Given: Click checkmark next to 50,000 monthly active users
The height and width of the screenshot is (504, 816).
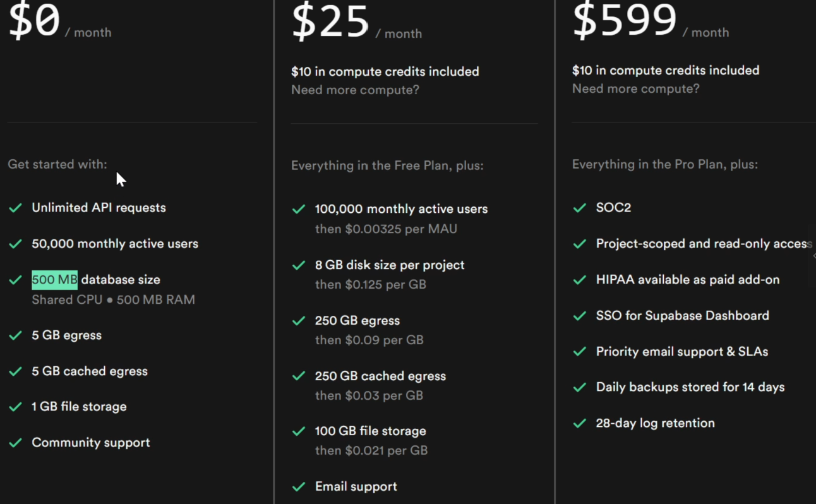Looking at the screenshot, I should point(16,244).
